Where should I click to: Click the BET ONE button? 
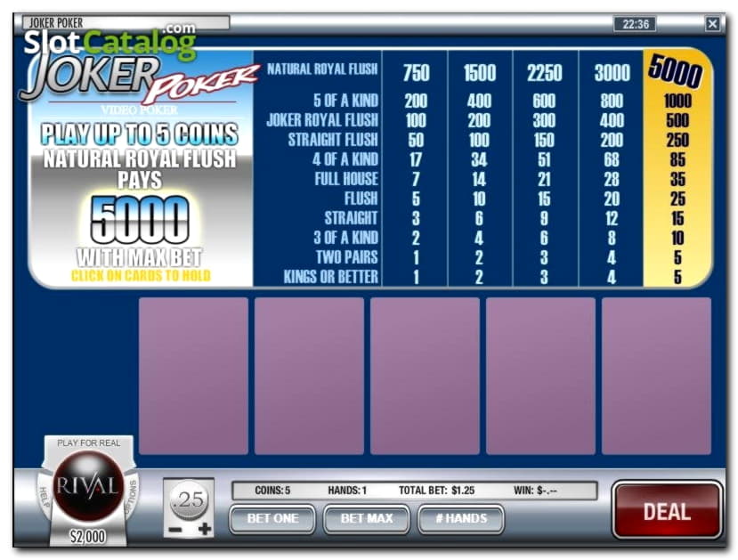click(272, 518)
